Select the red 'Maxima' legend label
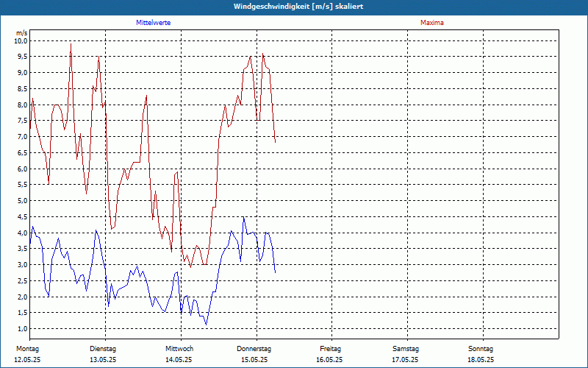This screenshot has height=368, width=588. coord(432,23)
